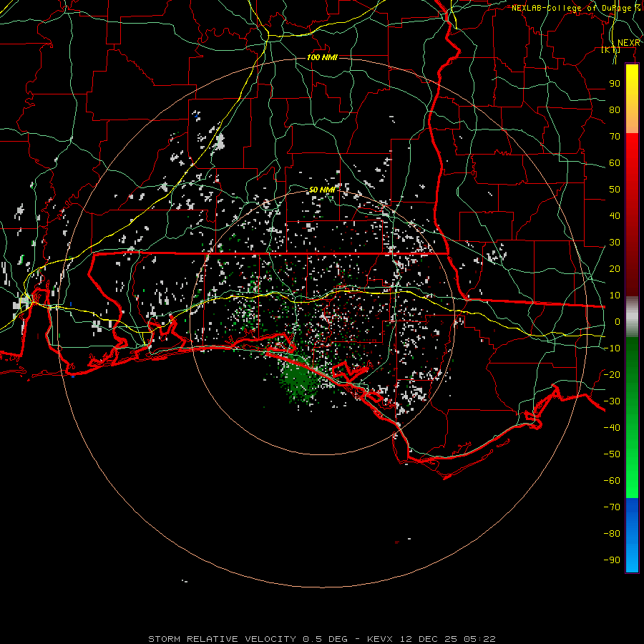Click the 50 NMI range ring label
The image size is (644, 644).
pos(322,190)
